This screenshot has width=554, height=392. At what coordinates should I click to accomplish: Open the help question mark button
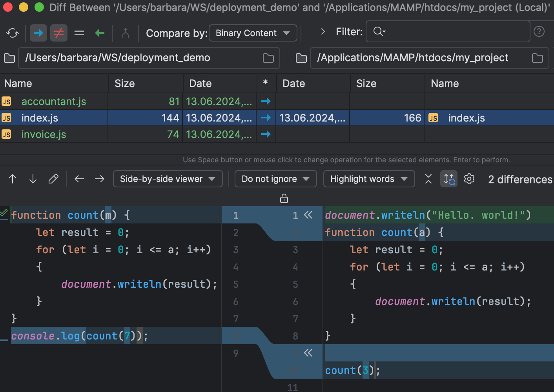[539, 32]
